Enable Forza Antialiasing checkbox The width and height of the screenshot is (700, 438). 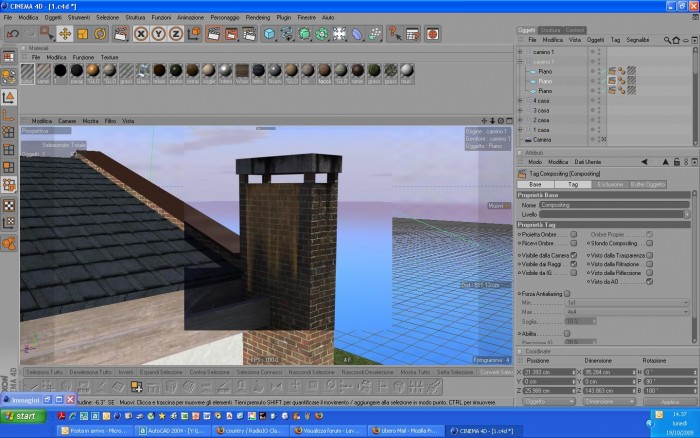point(567,294)
